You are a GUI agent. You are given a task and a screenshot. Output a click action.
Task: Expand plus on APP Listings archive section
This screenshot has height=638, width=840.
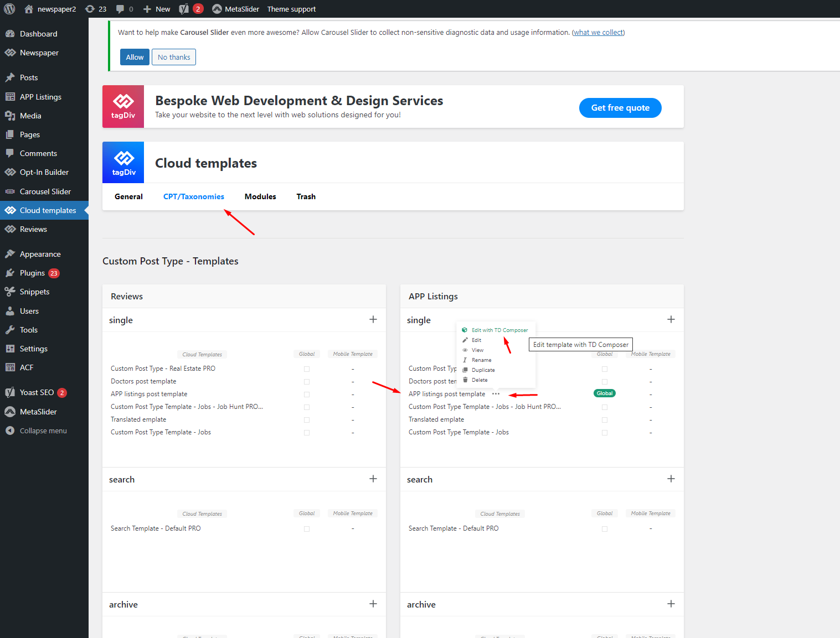[671, 604]
